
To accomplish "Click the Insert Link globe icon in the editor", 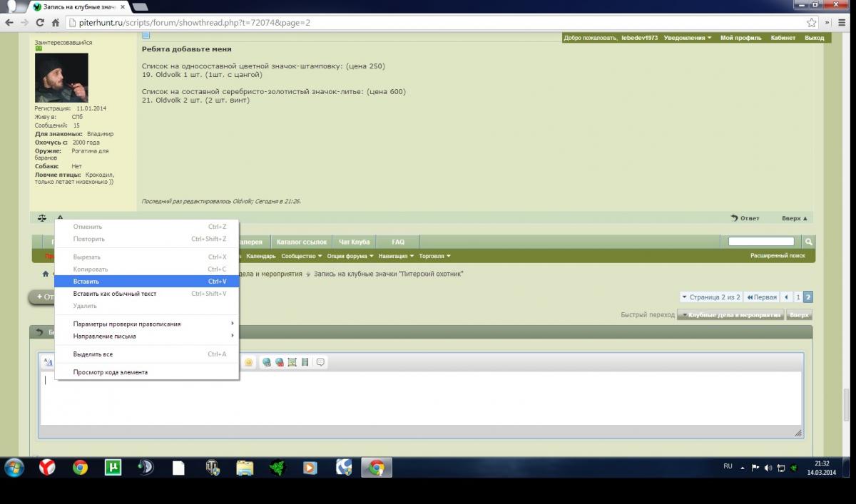I will point(267,362).
